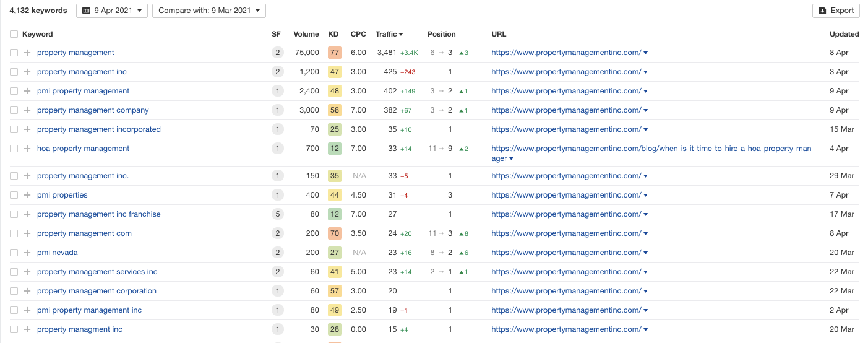Image resolution: width=868 pixels, height=343 pixels.
Task: Click plus icon next to 'property management inc.'
Action: (27, 176)
